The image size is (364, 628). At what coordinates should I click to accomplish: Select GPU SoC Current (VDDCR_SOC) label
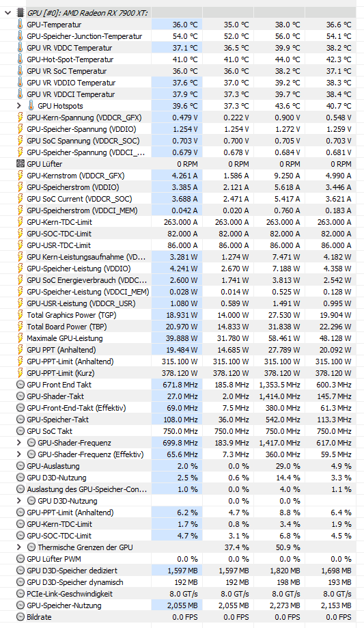click(79, 199)
